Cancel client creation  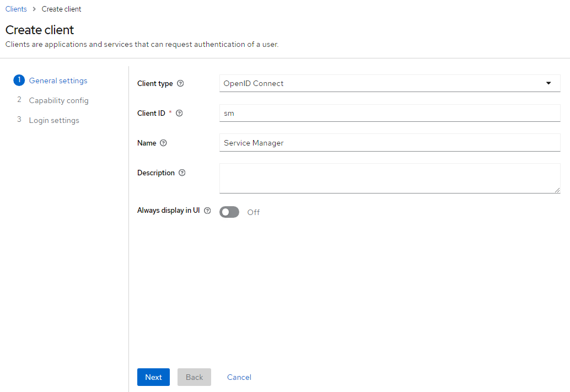[239, 377]
